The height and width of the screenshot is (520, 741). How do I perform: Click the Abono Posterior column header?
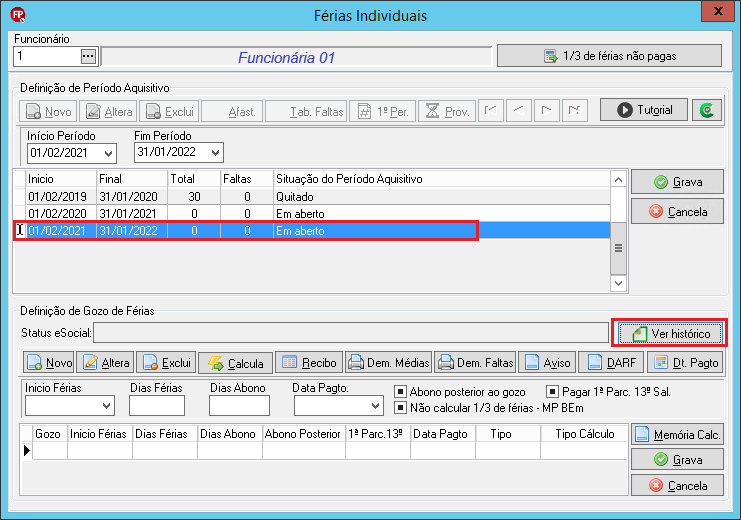(x=303, y=434)
